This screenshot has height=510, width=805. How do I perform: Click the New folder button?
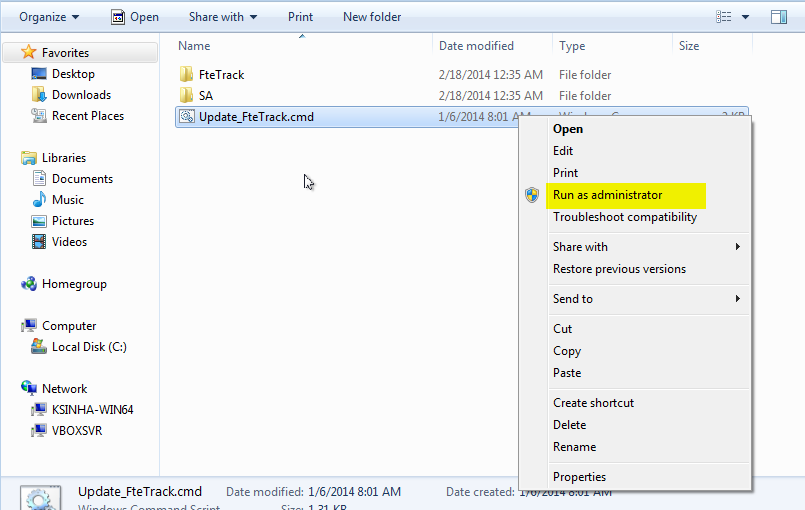(x=372, y=17)
